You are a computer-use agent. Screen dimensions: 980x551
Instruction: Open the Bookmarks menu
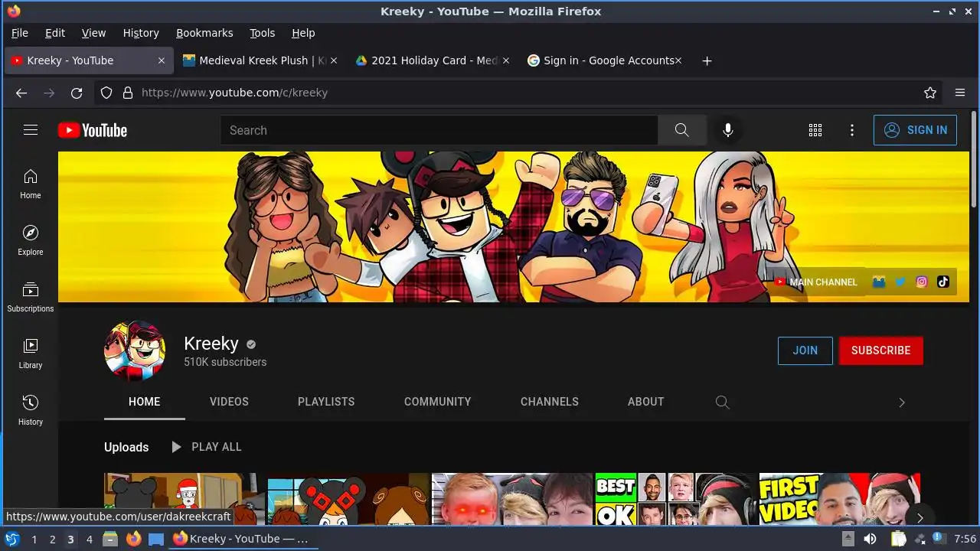click(x=204, y=33)
